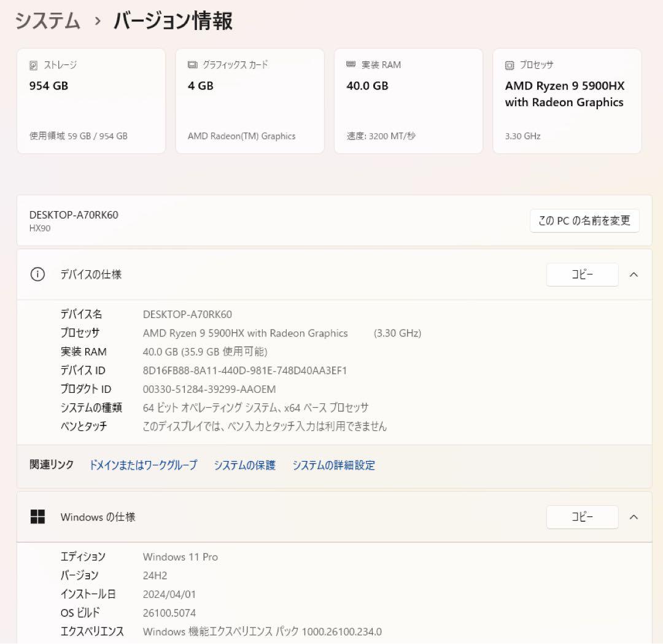The width and height of the screenshot is (663, 644).
Task: Copy device specifications with the コピー button
Action: [x=582, y=274]
